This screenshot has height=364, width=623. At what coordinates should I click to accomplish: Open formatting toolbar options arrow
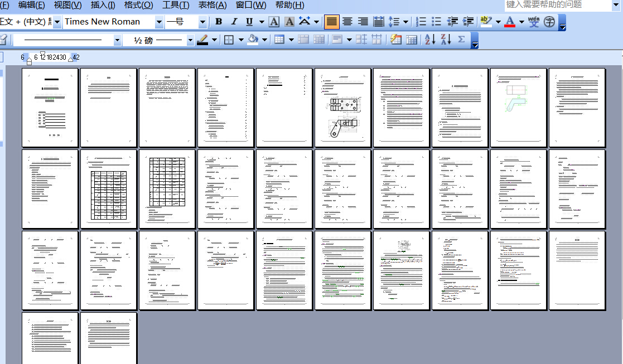click(x=562, y=23)
